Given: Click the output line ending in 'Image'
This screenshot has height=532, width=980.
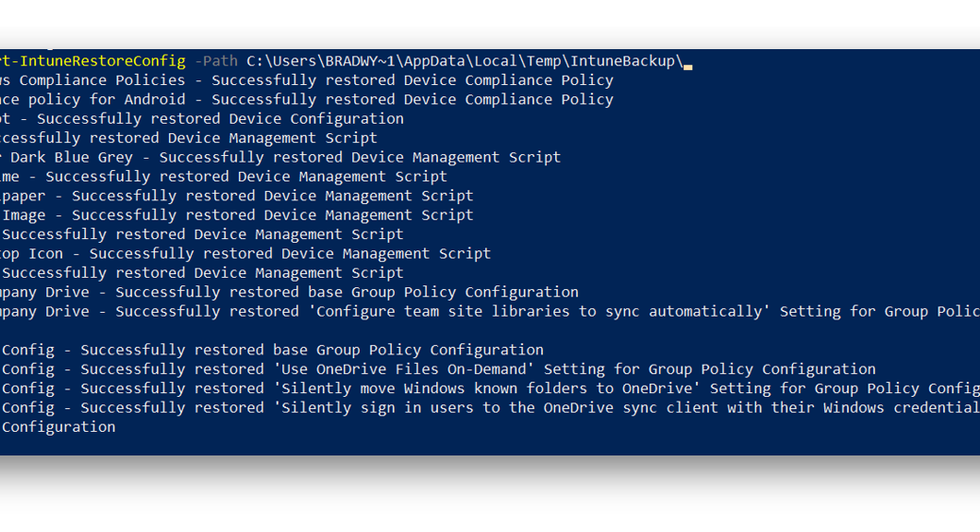Looking at the screenshot, I should pos(237,215).
